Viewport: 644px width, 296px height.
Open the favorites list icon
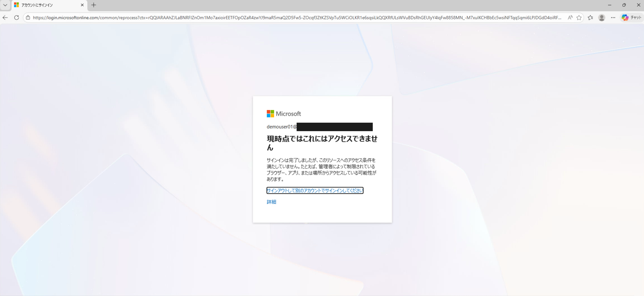590,18
